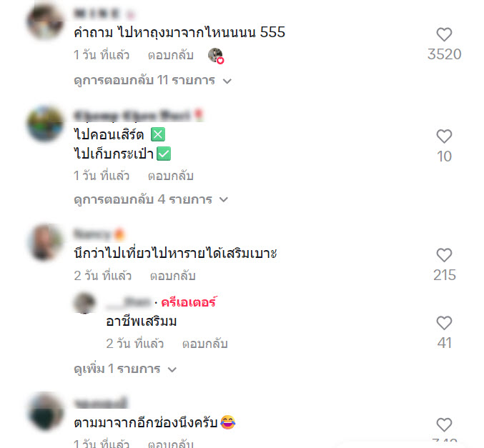Open the last commenter's profile picture
This screenshot has width=484, height=448.
pos(45,412)
